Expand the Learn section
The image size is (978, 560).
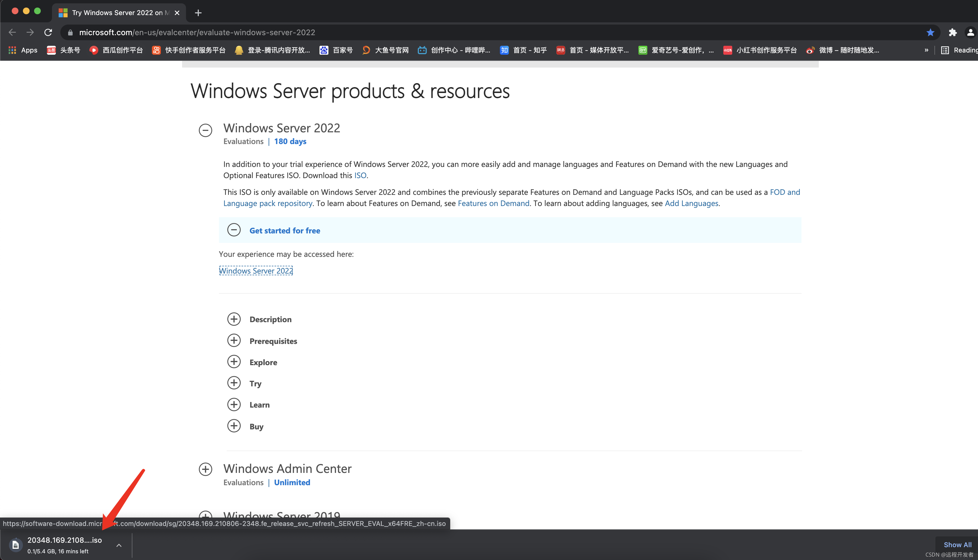coord(234,404)
